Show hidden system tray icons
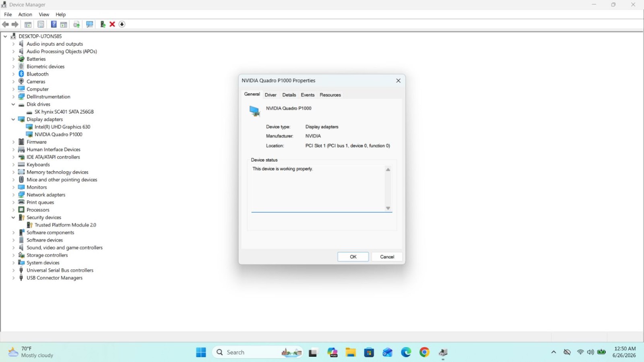 click(x=553, y=352)
